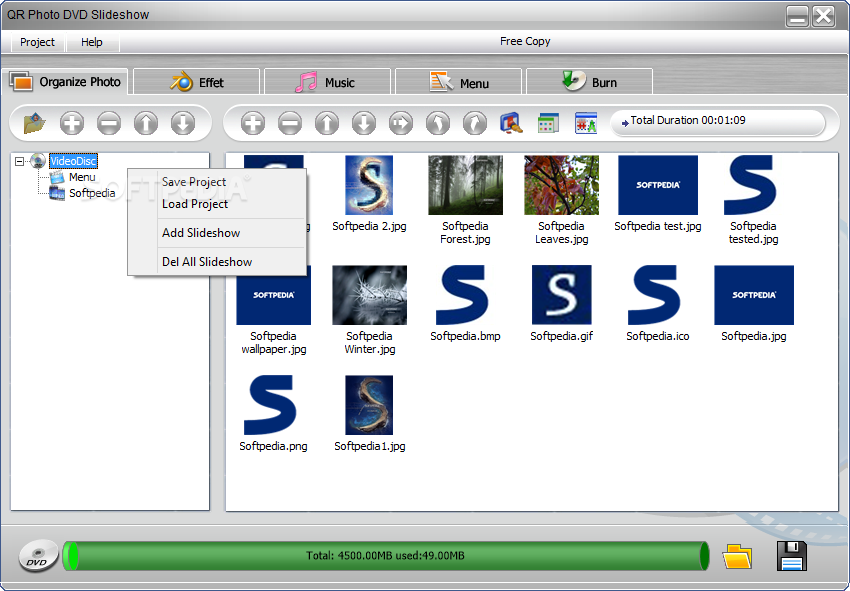Open the Help menu
Screen dimensions: 850x591
coord(92,42)
